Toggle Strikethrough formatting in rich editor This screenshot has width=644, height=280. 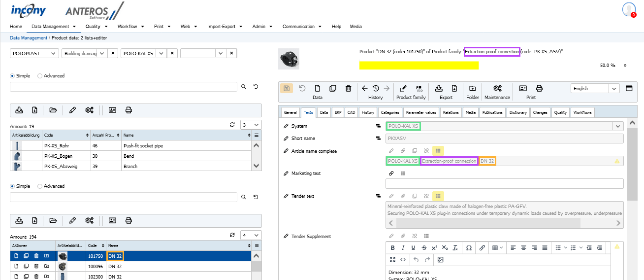coord(424,247)
